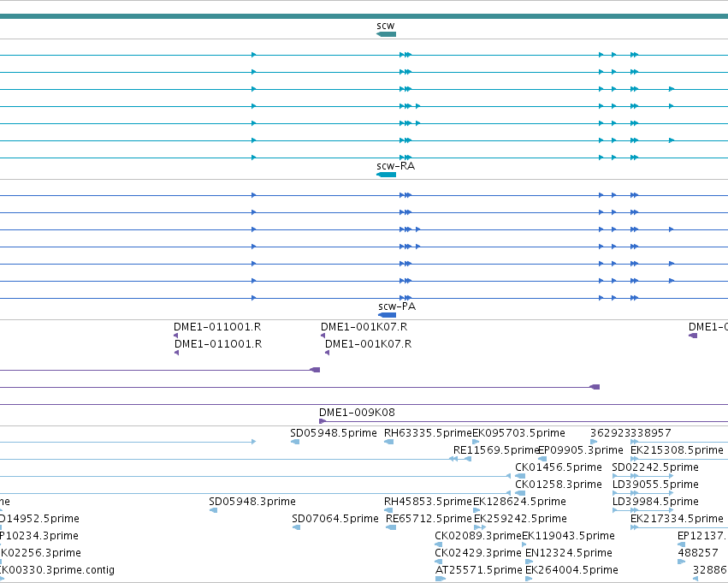Viewport: 728px width, 583px height.
Task: Select the CK01456.5prime label
Action: click(559, 467)
